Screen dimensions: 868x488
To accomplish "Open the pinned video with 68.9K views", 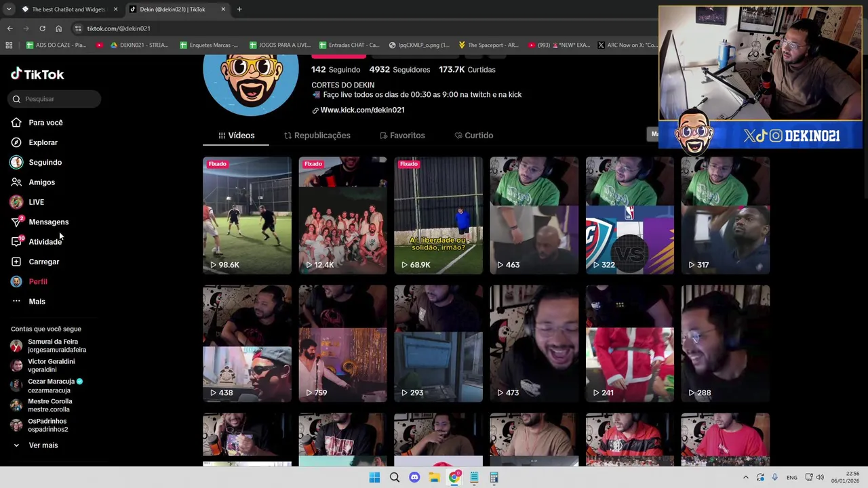I will click(x=438, y=216).
